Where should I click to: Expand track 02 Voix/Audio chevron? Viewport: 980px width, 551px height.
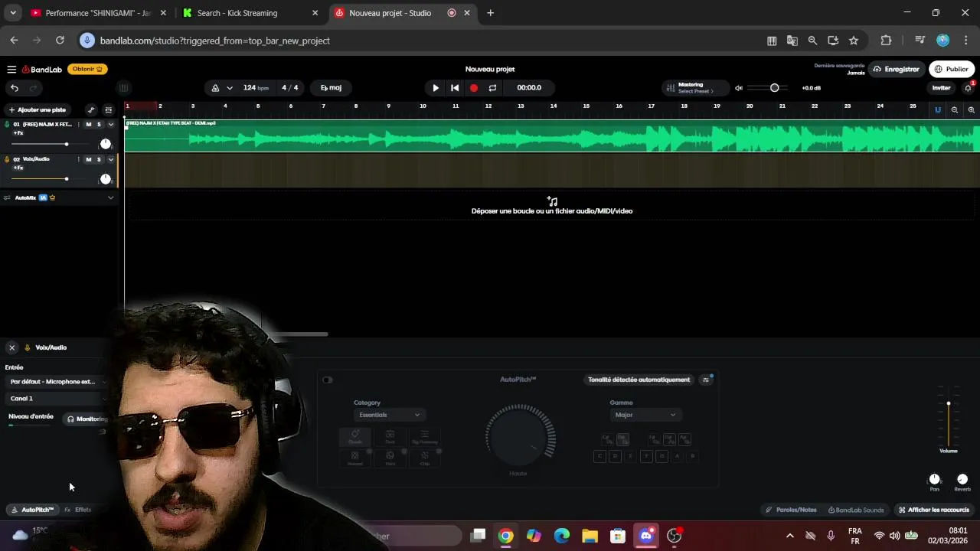tap(110, 160)
